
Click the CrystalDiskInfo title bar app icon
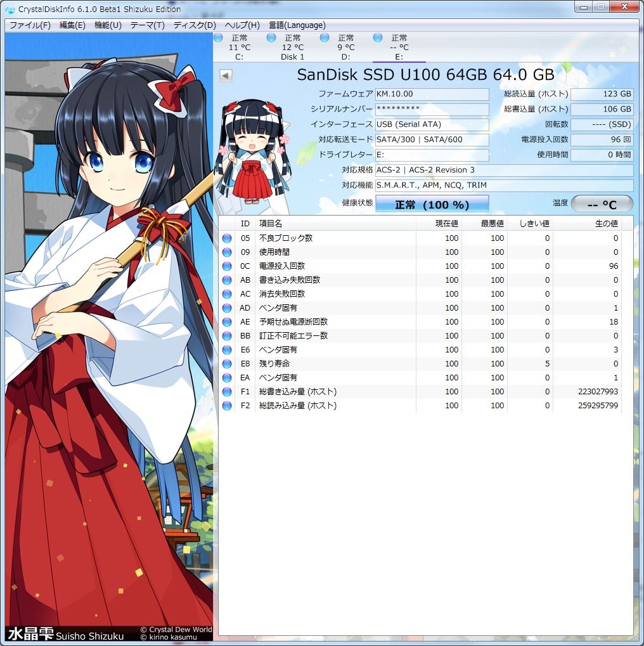click(10, 9)
